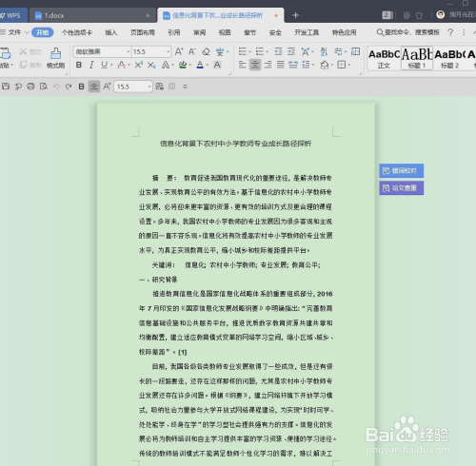Click the skin/shirt icon in title bar
476x466 pixels.
(x=419, y=15)
